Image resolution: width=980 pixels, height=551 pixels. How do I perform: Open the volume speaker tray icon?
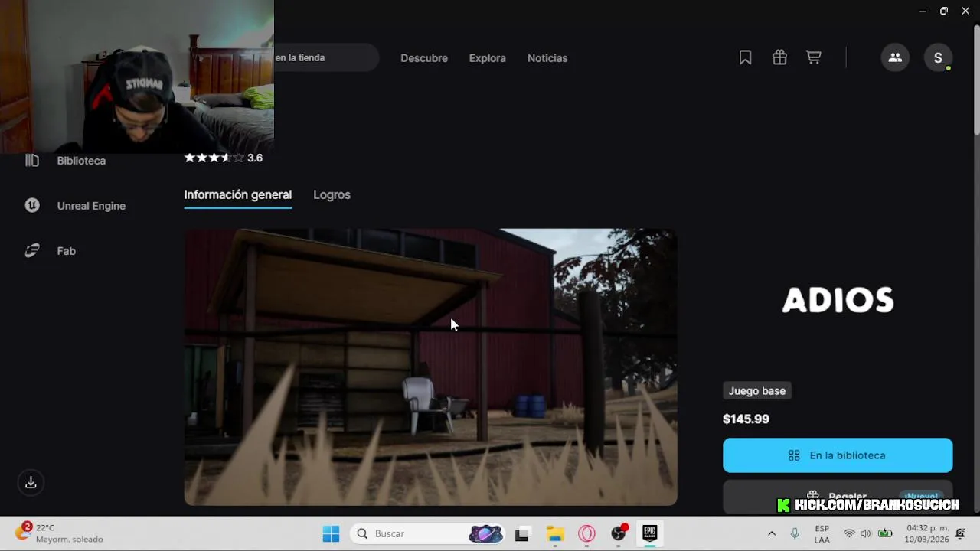pos(866,533)
